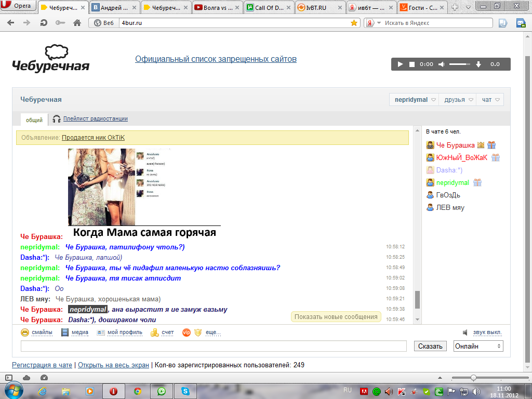This screenshot has width=532, height=399.
Task: Toggle the Opera panels sidebar icon
Action: 9,378
